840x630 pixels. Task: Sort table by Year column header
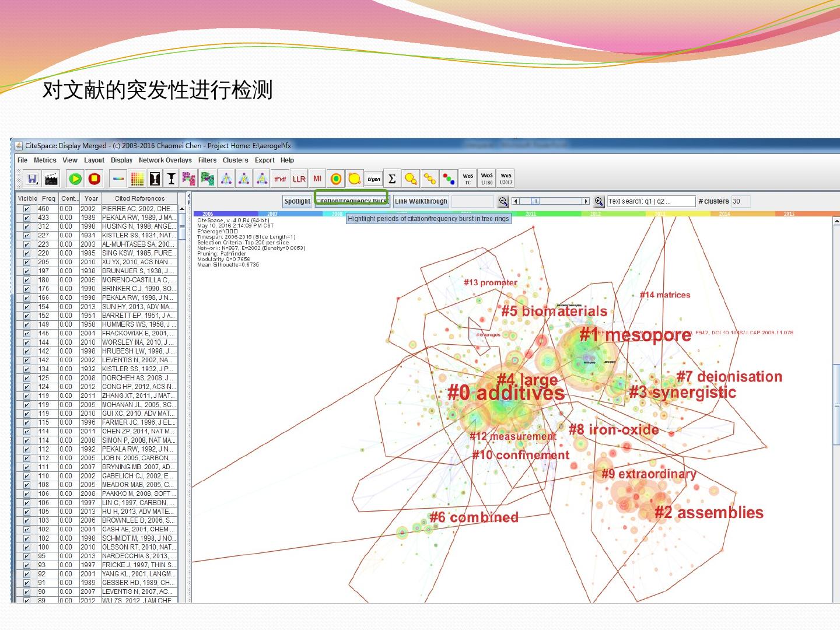pos(90,198)
